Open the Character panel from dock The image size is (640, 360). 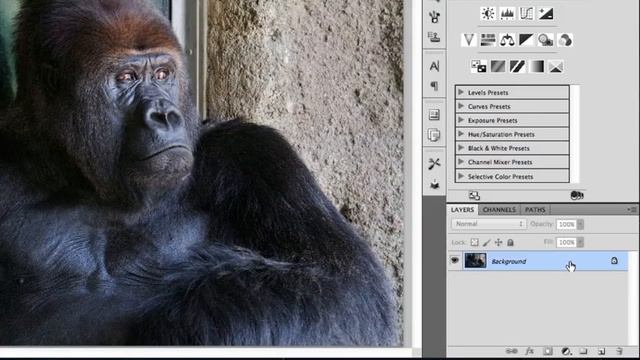point(434,66)
